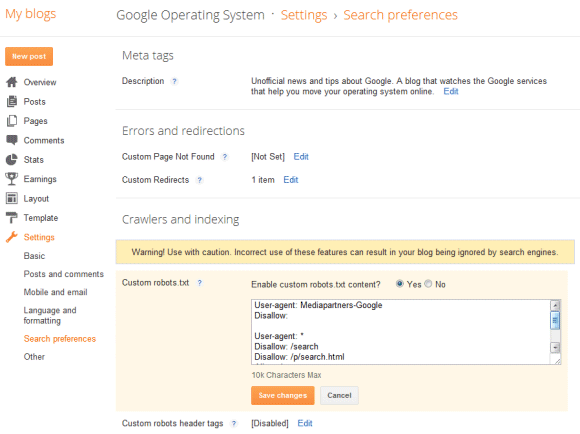Click the robots.txt scrollbar down arrow
Screen dimensions: 580x434
pyautogui.click(x=555, y=347)
